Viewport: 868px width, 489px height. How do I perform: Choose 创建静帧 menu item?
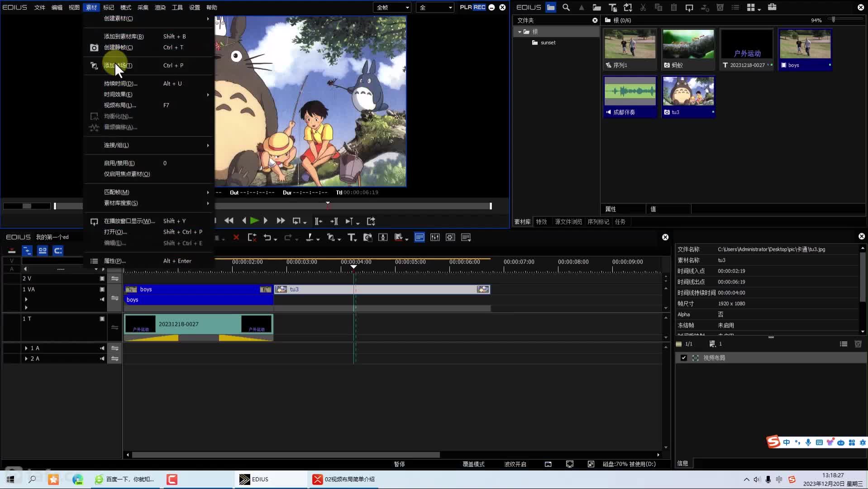point(148,47)
